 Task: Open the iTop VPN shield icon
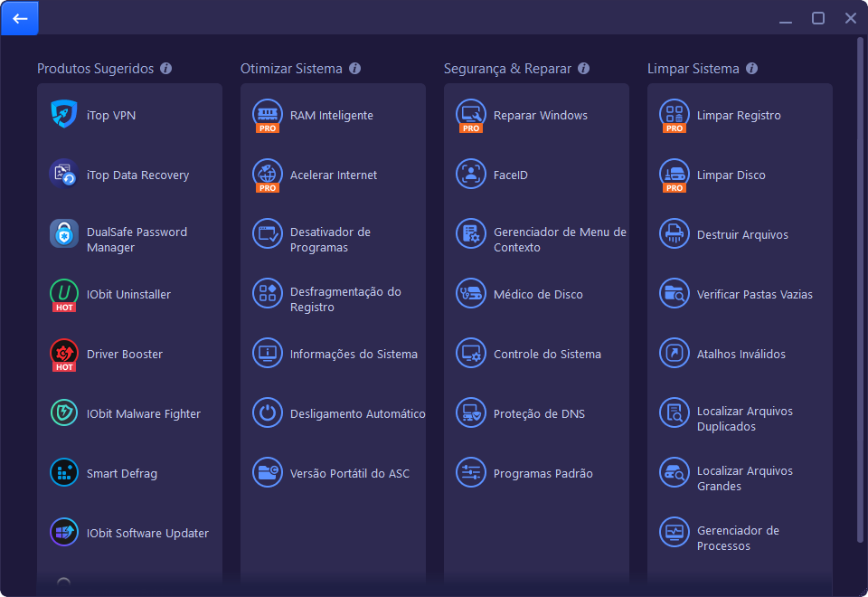(x=63, y=114)
